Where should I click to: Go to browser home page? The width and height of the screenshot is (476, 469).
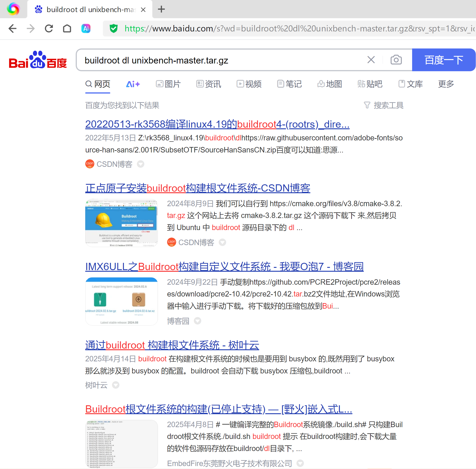67,29
